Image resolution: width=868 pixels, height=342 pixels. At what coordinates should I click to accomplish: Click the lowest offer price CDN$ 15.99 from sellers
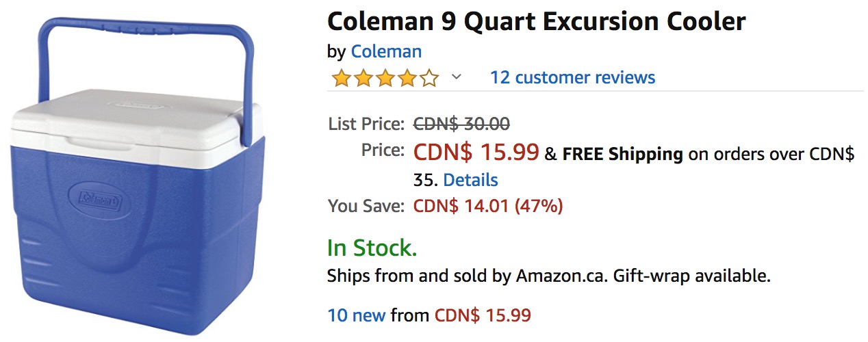(x=483, y=315)
